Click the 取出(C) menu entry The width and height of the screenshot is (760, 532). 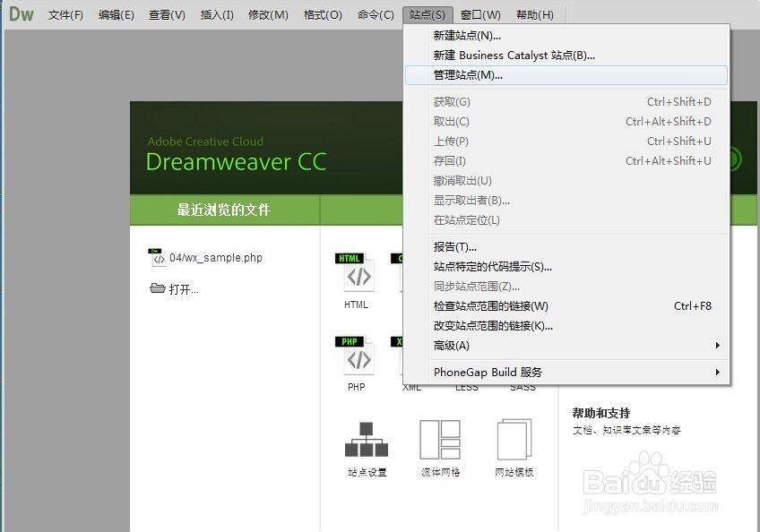point(566,122)
